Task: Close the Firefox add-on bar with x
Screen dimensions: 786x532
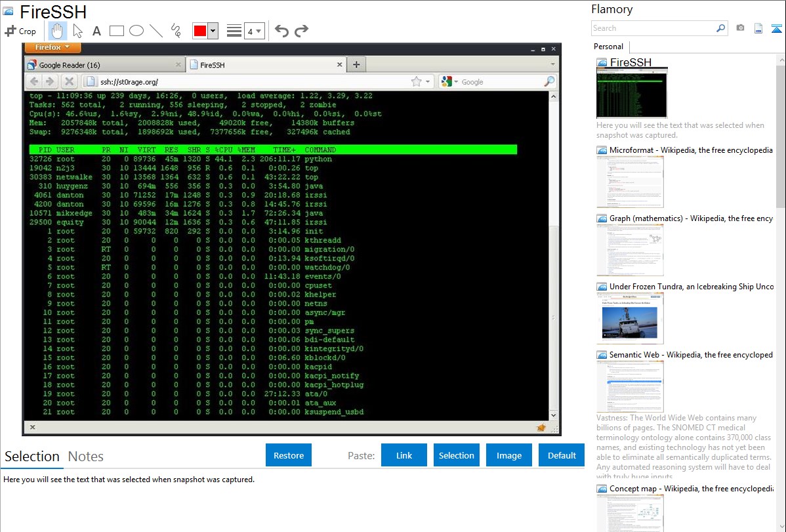Action: click(x=32, y=427)
